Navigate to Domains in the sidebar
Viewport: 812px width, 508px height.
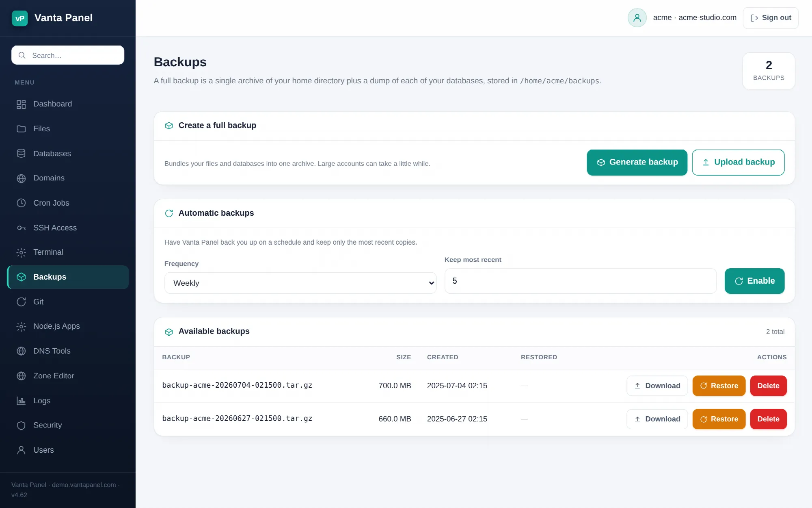click(x=68, y=178)
